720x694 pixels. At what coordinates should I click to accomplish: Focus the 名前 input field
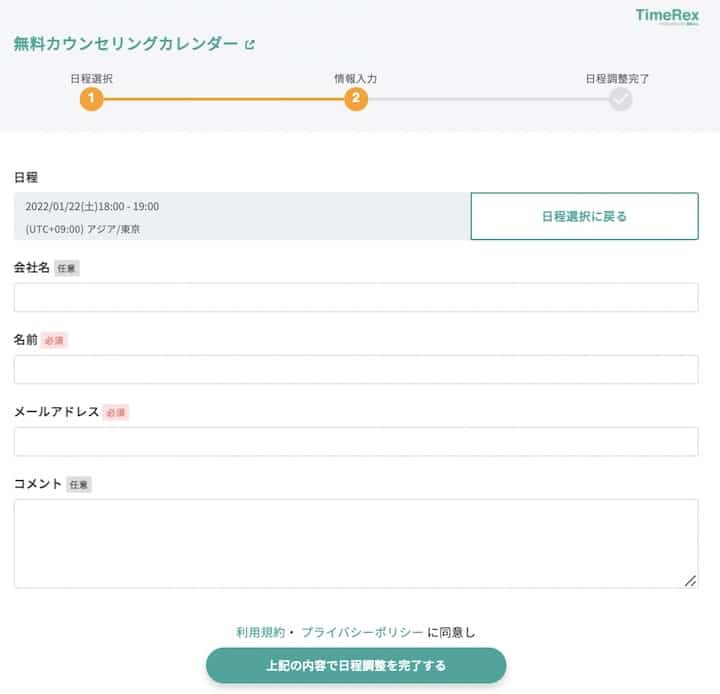pos(356,369)
